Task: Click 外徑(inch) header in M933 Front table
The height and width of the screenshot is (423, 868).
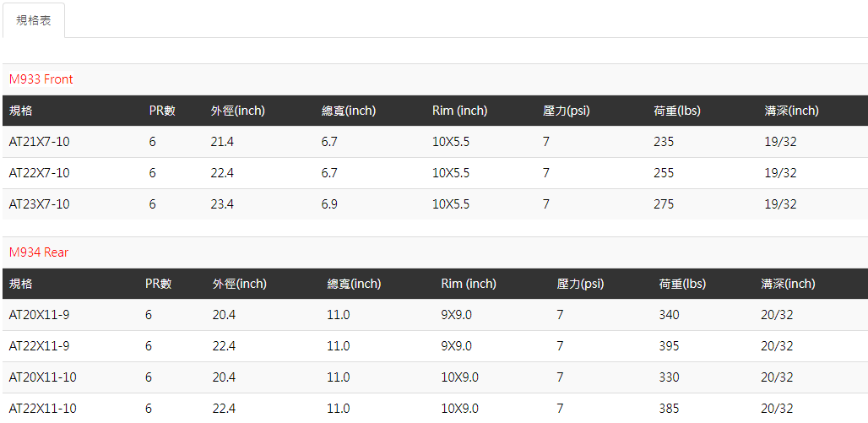Action: pyautogui.click(x=238, y=111)
